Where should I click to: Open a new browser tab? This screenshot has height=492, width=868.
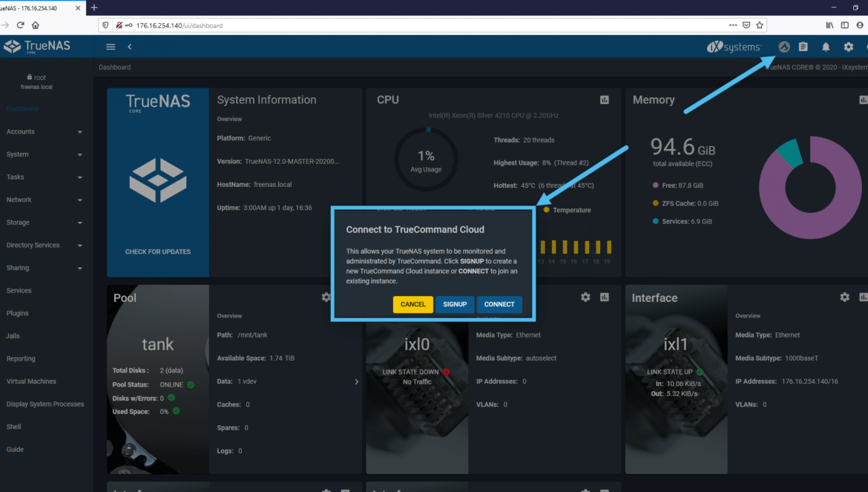point(94,7)
